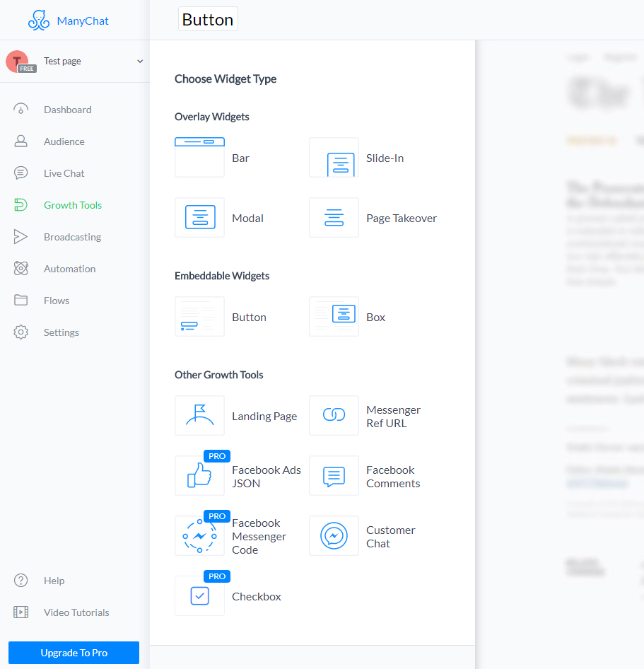
Task: Open the Video Tutorials link
Action: [76, 612]
